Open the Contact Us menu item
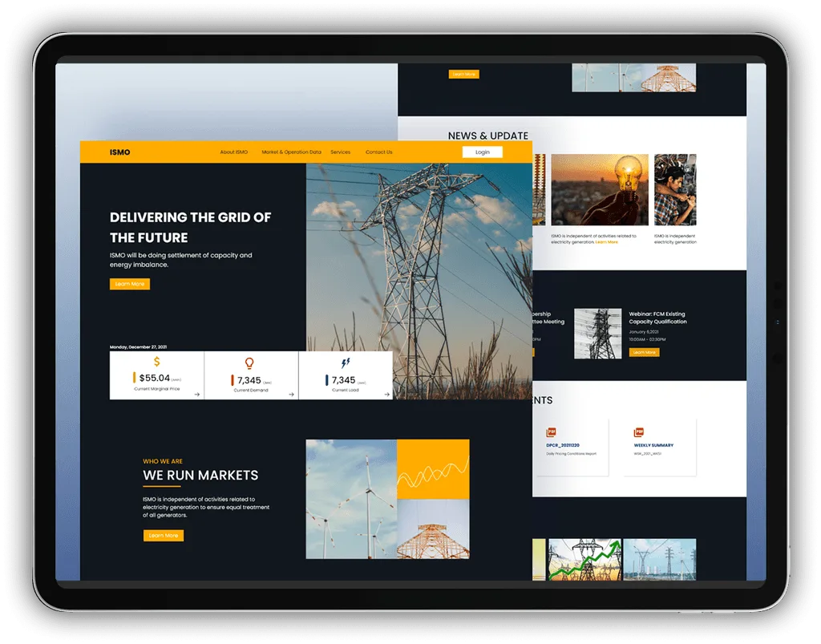This screenshot has height=644, width=821. [x=378, y=152]
